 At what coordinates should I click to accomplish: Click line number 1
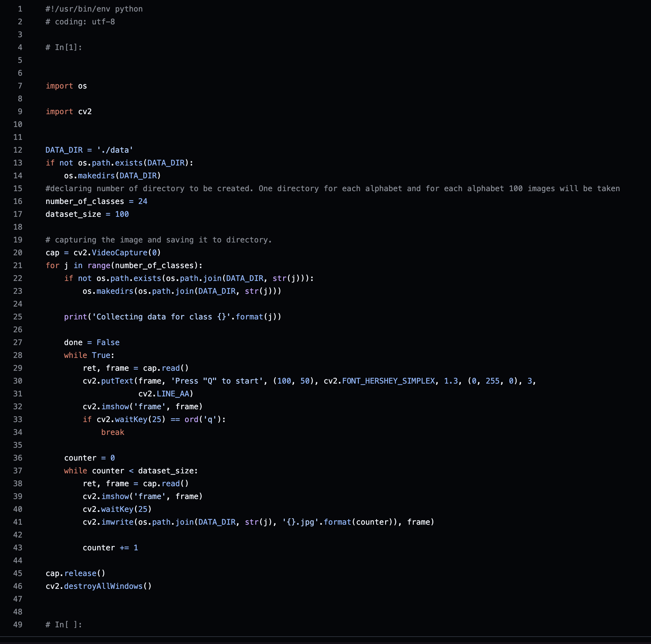20,9
